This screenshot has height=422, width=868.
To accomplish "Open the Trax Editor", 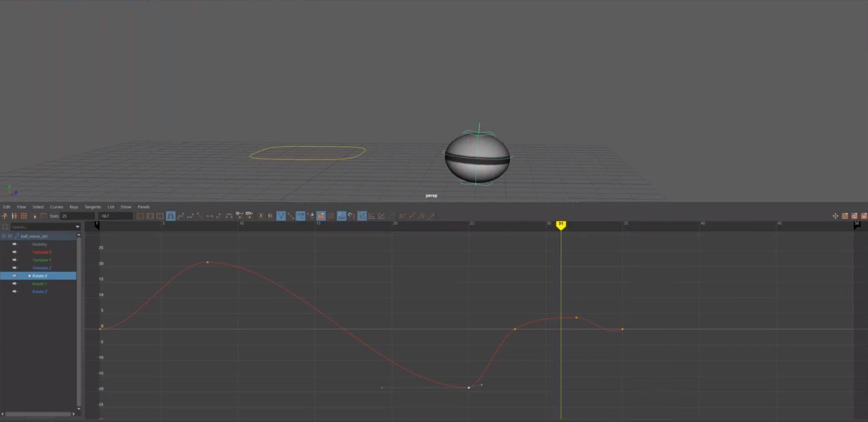I will 854,216.
